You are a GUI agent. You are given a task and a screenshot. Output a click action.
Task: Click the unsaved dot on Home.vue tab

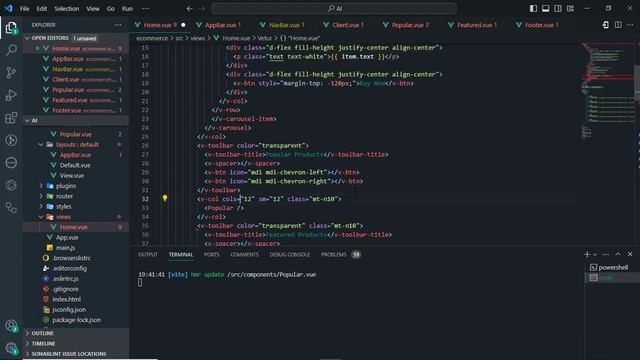(x=183, y=25)
